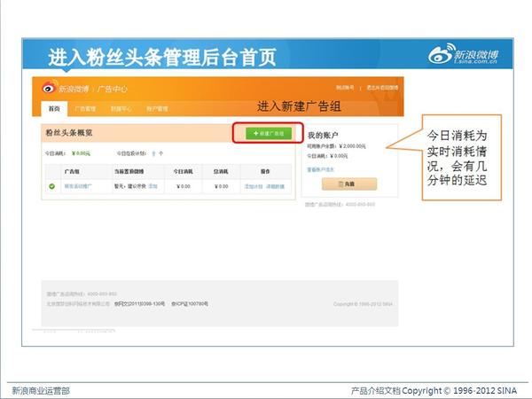Click the 添加 link next to 暂无,建议尽快
This screenshot has height=399, width=532.
coord(153,186)
